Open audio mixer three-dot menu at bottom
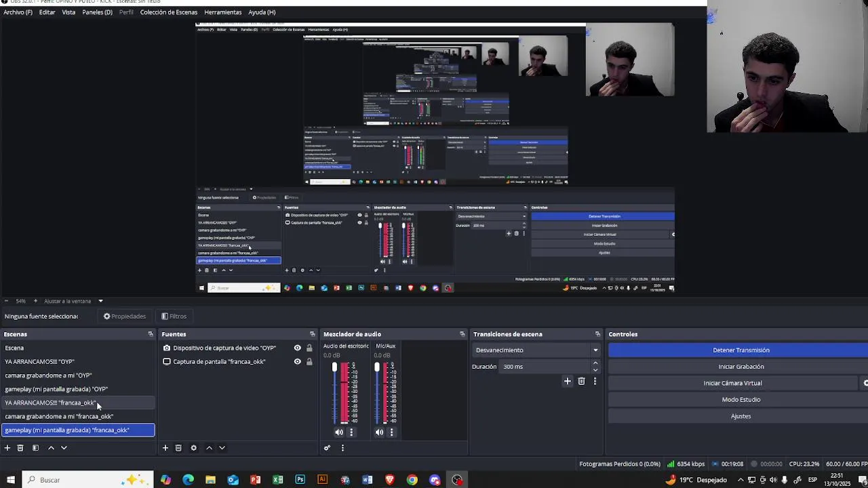 click(342, 448)
